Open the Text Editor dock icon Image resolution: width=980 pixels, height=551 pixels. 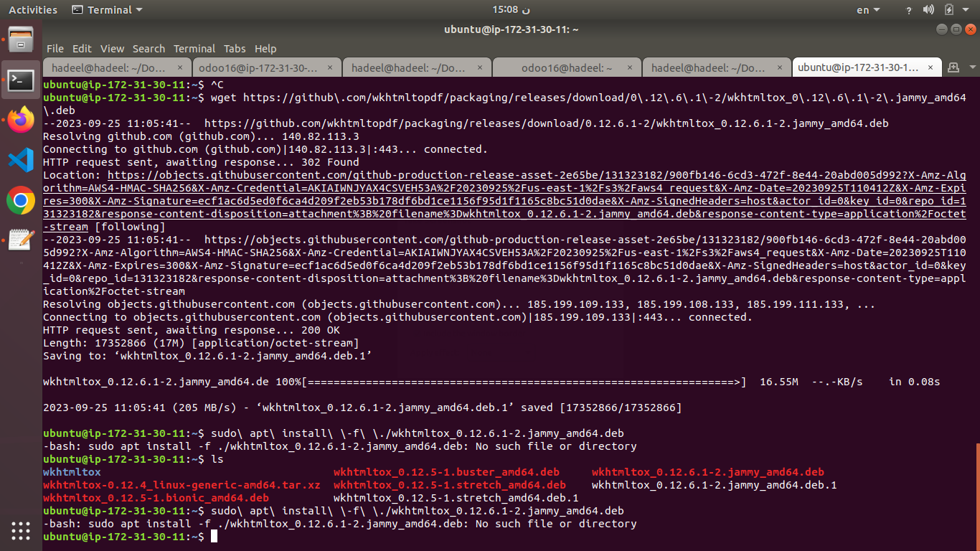pyautogui.click(x=21, y=240)
